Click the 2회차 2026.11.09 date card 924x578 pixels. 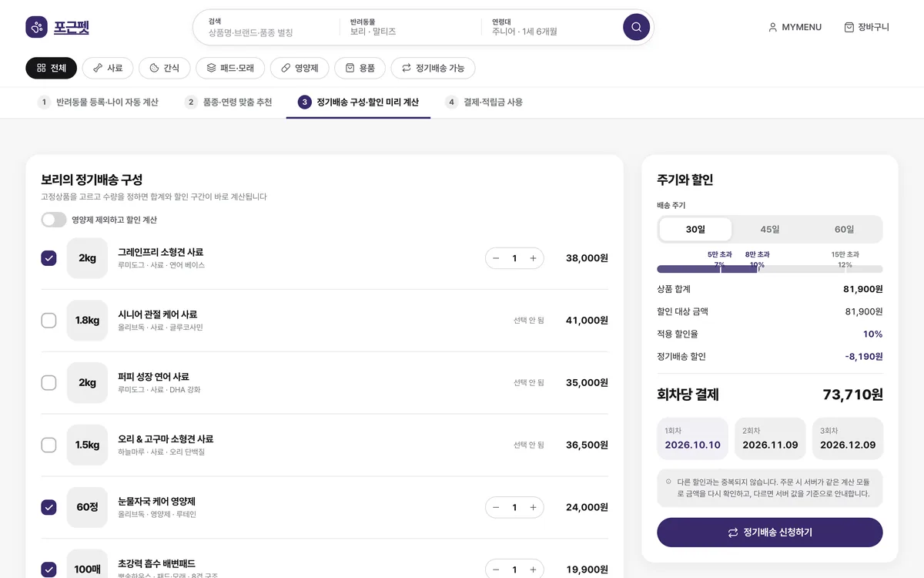click(x=770, y=439)
